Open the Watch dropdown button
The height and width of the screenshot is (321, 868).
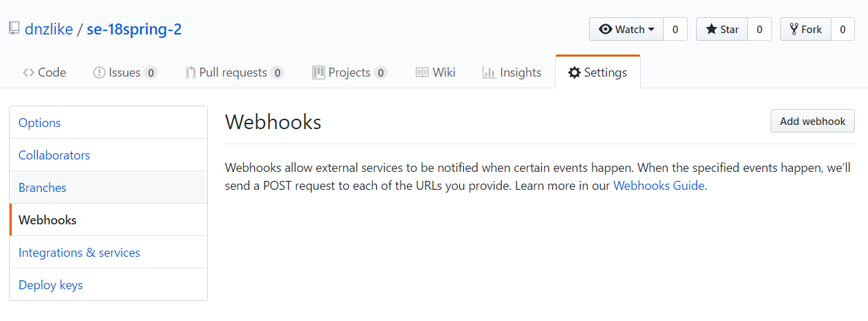tap(626, 29)
